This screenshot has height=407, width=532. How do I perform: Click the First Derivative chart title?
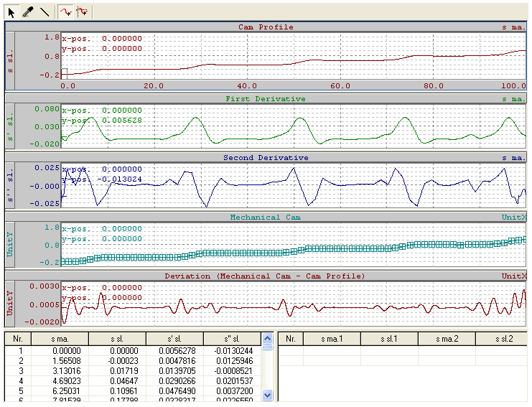coord(266,98)
